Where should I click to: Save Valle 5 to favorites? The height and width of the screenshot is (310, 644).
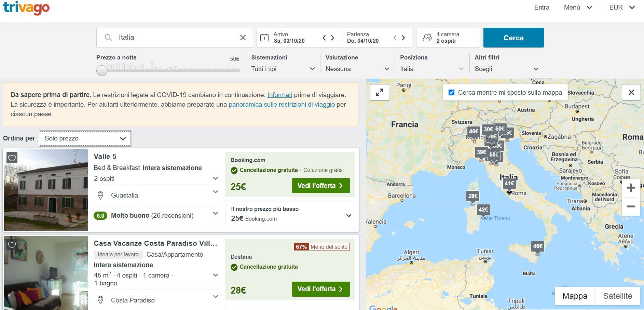pyautogui.click(x=12, y=158)
